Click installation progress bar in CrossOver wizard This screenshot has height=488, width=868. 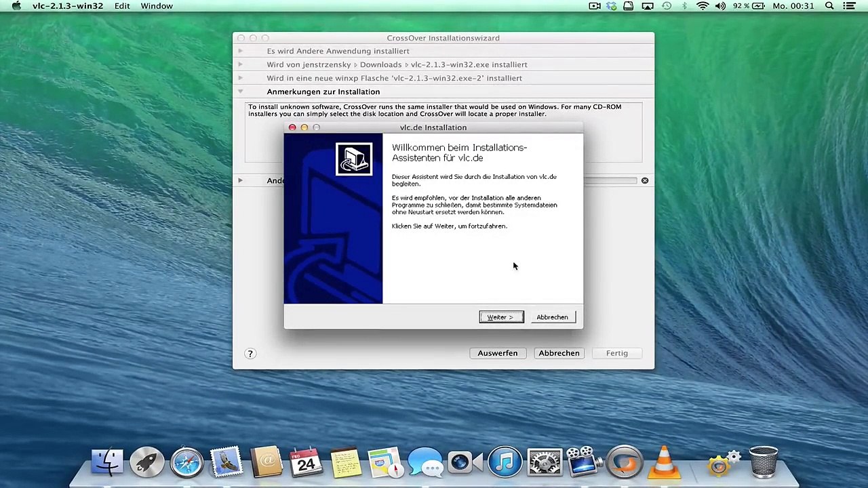(x=610, y=180)
